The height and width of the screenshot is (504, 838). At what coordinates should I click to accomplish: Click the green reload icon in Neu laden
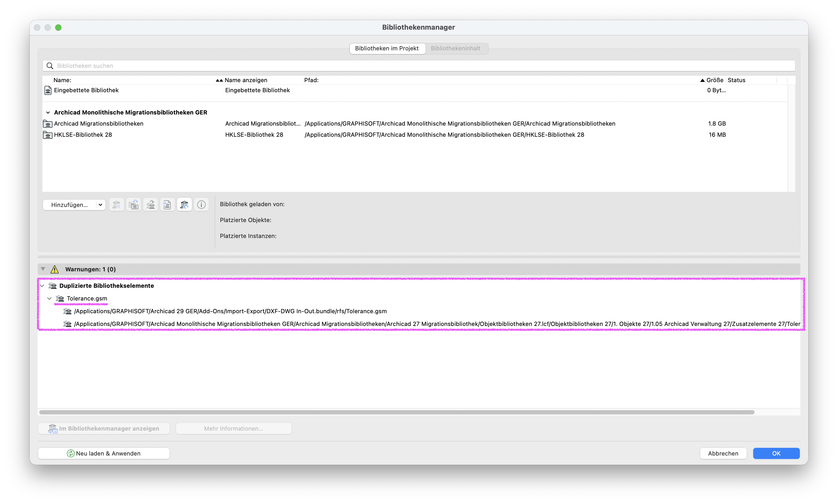tap(71, 453)
